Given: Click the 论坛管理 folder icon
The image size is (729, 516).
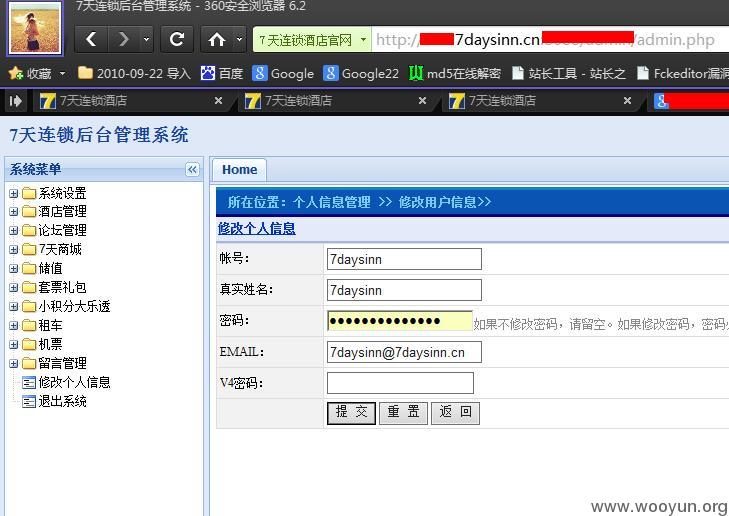Looking at the screenshot, I should coord(29,230).
